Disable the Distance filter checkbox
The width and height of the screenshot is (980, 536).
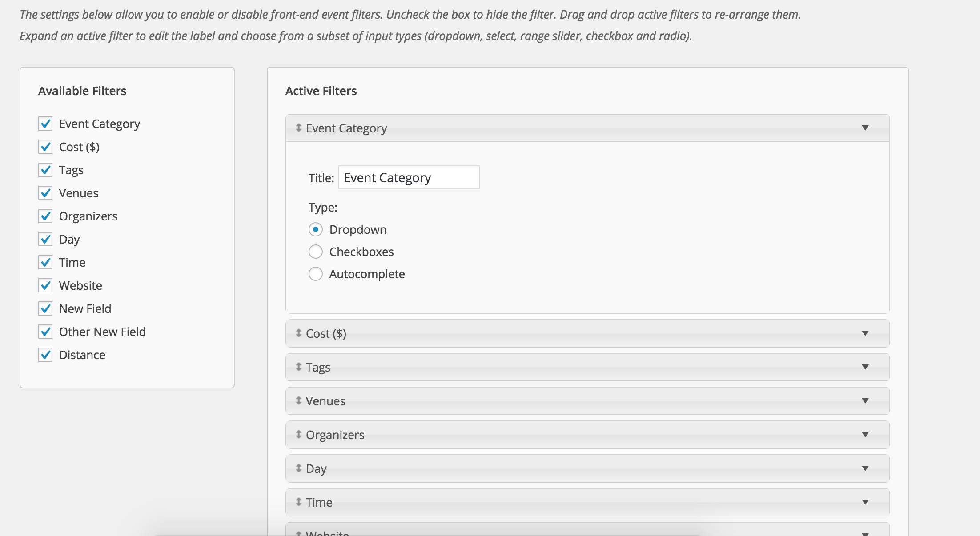(45, 355)
